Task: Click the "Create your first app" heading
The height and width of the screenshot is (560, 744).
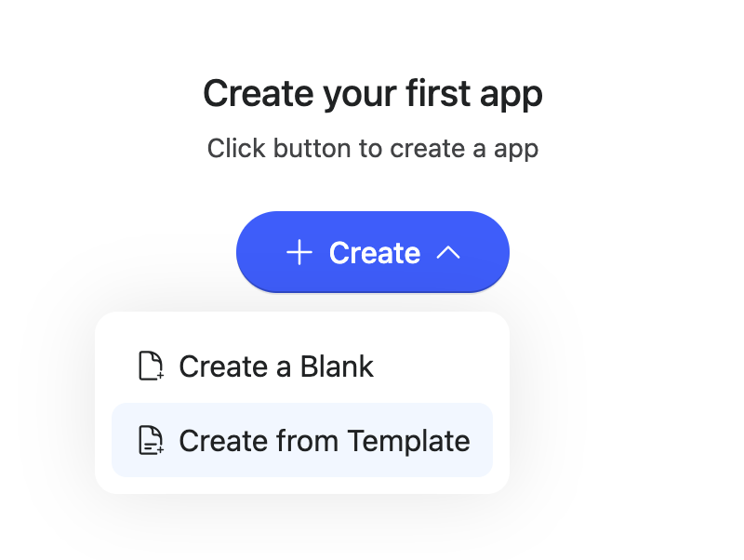Action: [x=372, y=93]
